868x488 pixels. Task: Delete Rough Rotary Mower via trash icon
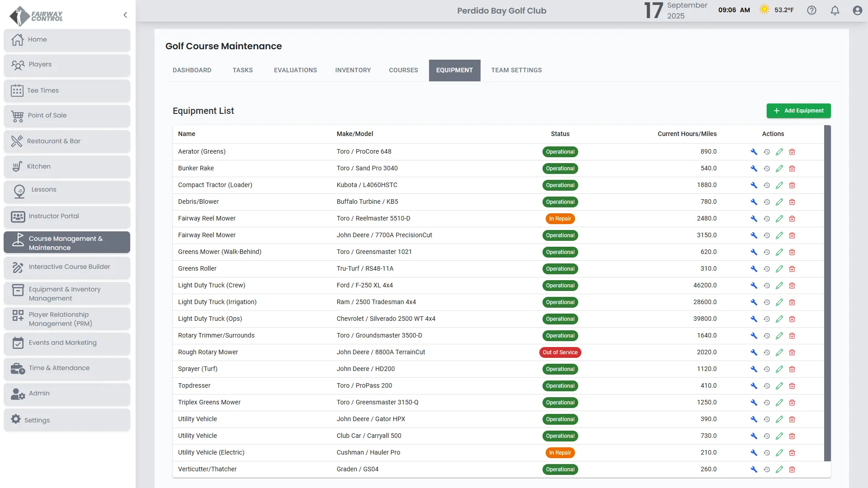[x=792, y=352]
